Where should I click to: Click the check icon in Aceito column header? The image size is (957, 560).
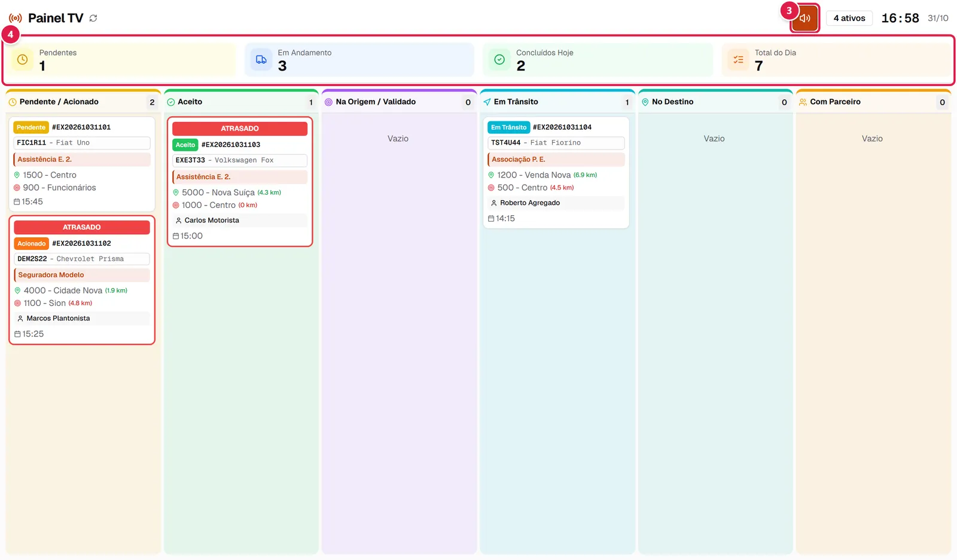pos(170,102)
